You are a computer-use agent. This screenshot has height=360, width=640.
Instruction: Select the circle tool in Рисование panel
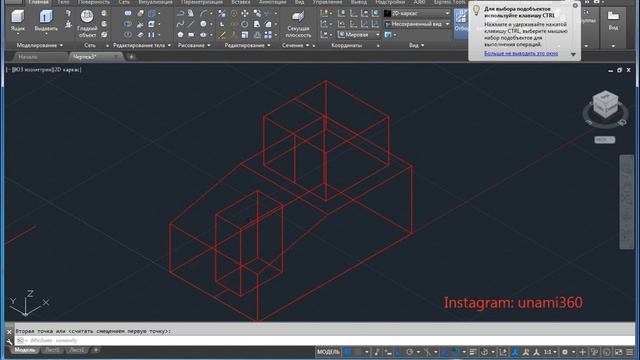(203, 24)
